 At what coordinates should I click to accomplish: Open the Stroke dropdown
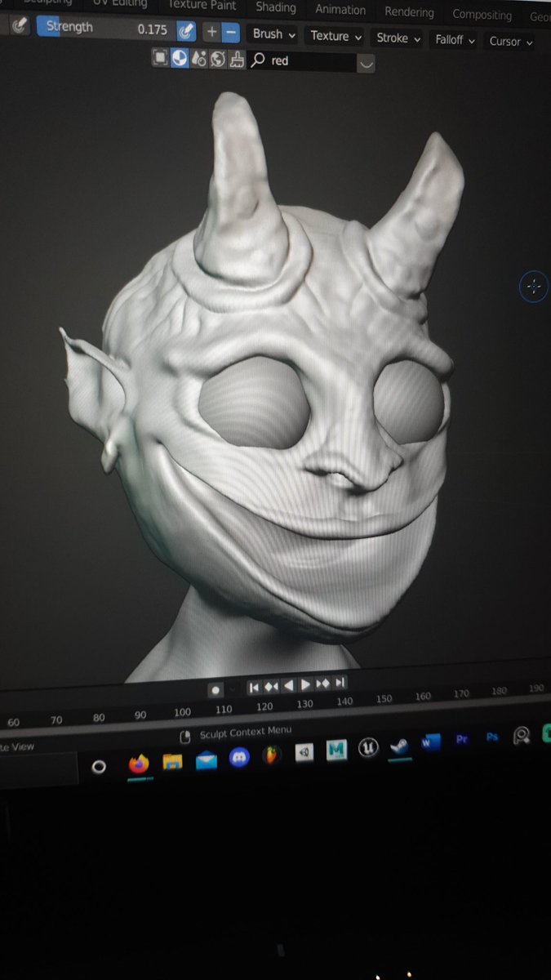398,38
